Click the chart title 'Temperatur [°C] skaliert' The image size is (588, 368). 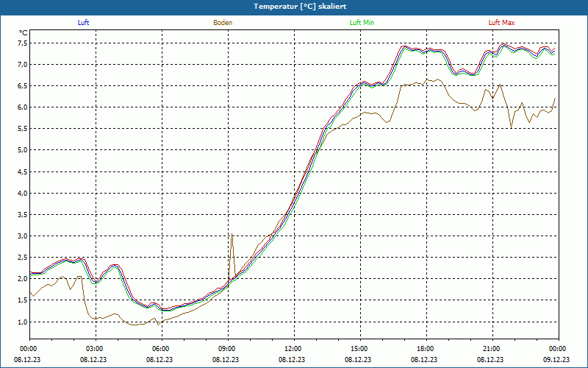(300, 7)
